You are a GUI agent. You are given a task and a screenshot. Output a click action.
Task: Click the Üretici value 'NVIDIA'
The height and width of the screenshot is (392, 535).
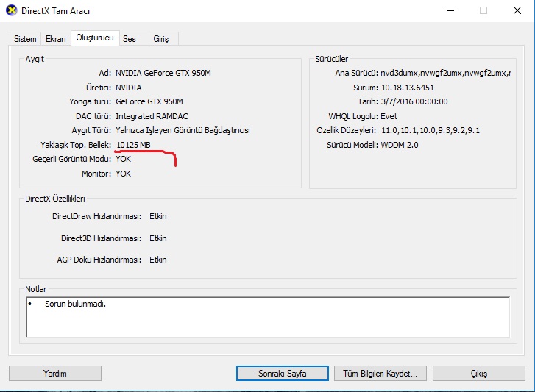129,88
